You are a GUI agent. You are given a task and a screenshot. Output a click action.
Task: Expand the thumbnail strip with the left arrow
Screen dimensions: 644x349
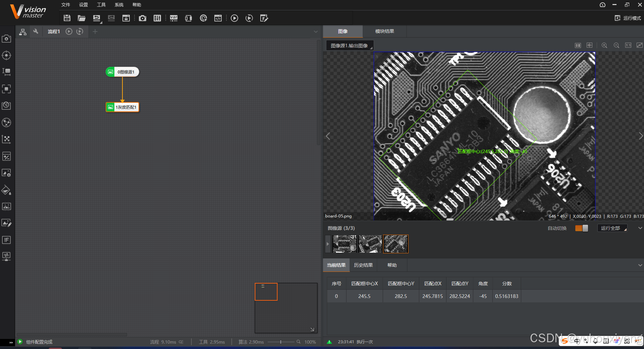(x=328, y=244)
